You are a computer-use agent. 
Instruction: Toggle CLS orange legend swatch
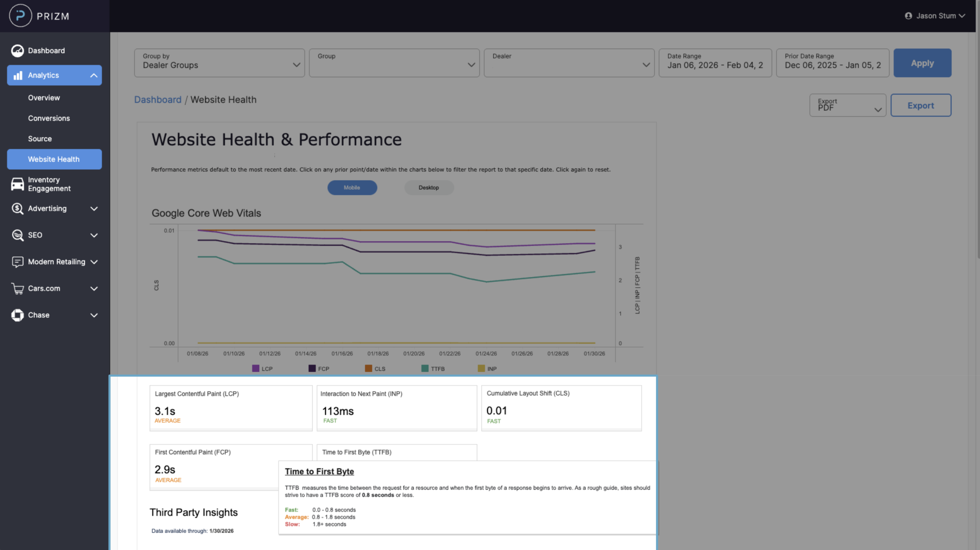pos(368,368)
